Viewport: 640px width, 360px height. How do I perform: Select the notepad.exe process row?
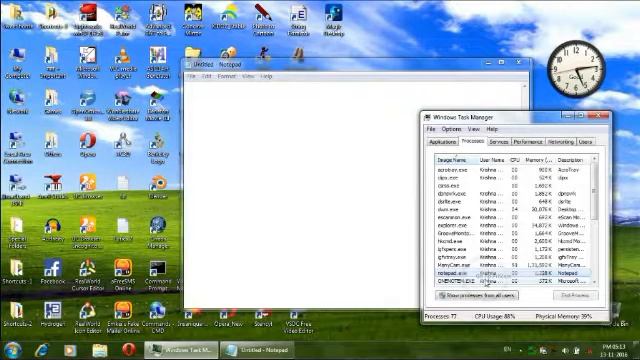[513, 273]
